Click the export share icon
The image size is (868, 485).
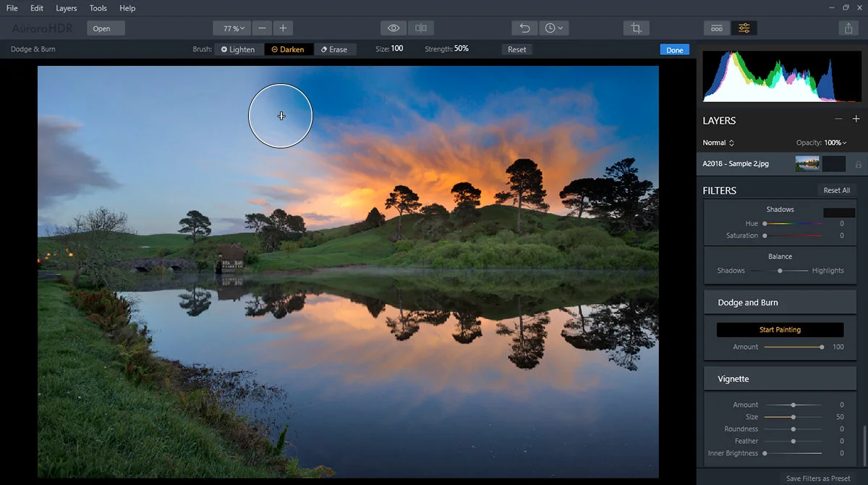click(848, 28)
